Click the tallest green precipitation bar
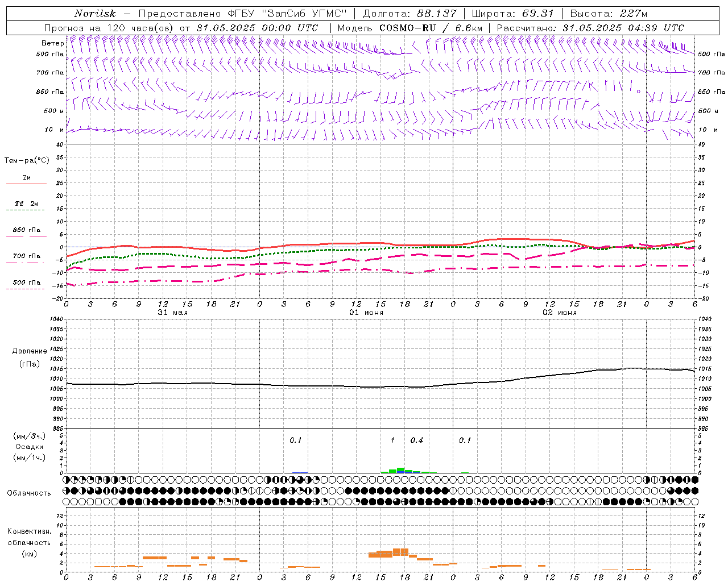 pyautogui.click(x=400, y=470)
